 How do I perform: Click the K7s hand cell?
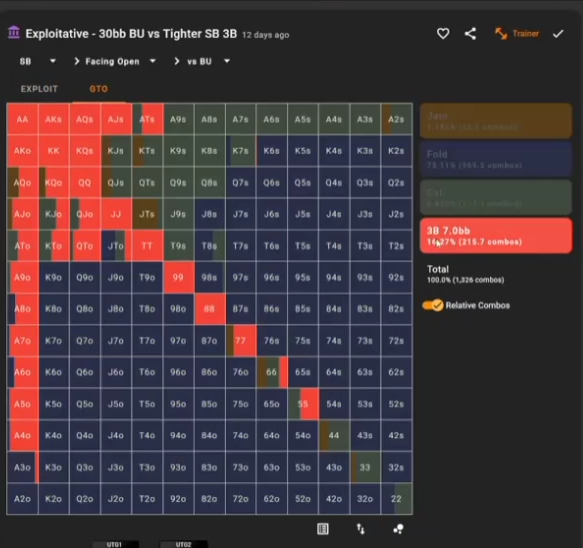(240, 151)
